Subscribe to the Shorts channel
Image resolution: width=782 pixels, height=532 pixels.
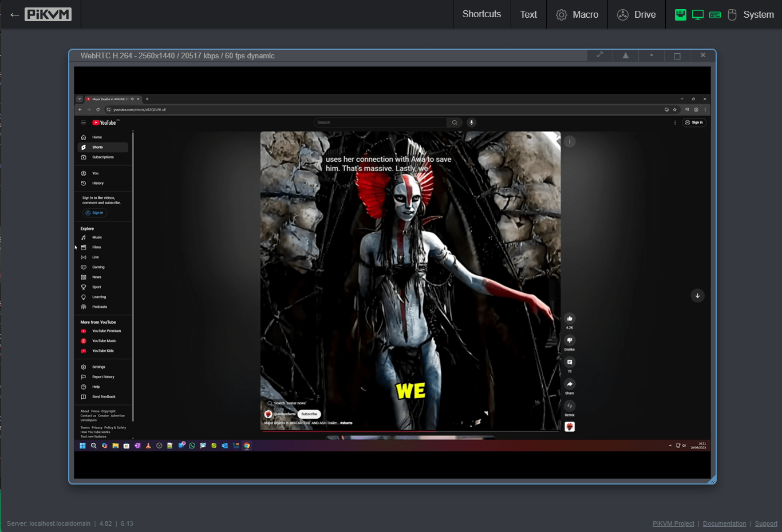pyautogui.click(x=309, y=414)
